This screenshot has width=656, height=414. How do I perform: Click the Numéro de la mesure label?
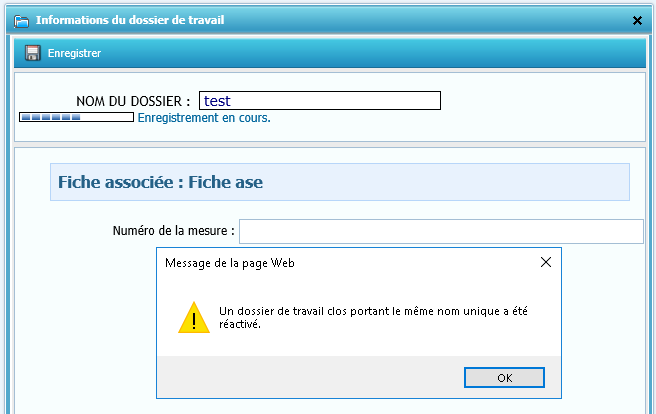pyautogui.click(x=173, y=232)
